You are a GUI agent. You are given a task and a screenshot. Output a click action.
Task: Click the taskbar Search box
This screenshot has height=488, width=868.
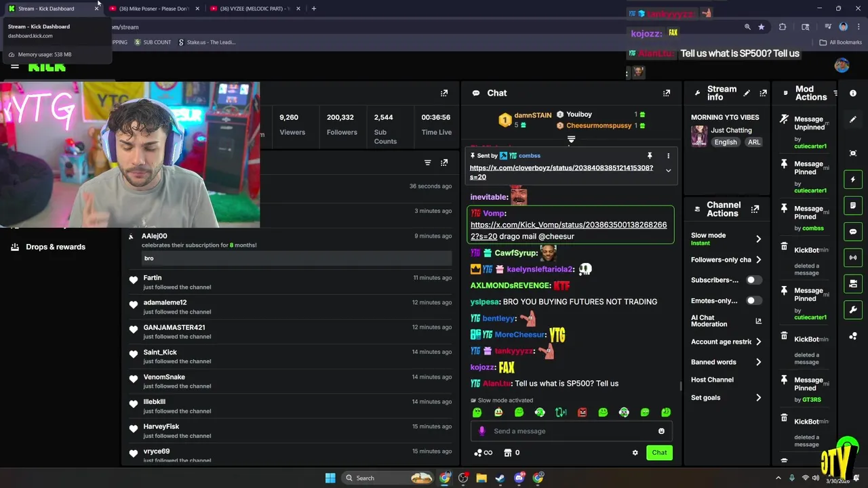pos(387,478)
